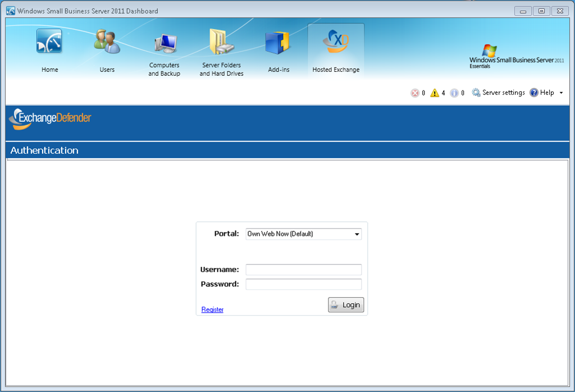Maximize the Dashboard window

pos(541,11)
